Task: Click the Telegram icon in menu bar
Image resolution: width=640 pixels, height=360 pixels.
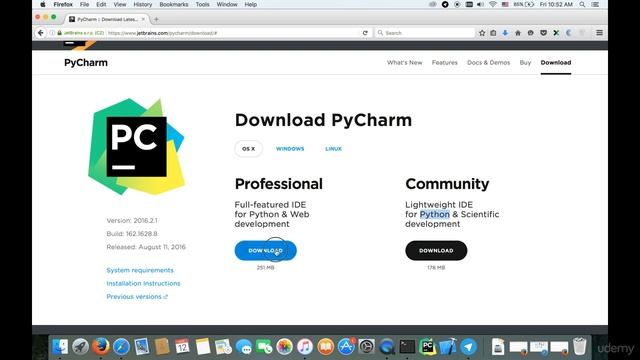Action: [x=445, y=4]
